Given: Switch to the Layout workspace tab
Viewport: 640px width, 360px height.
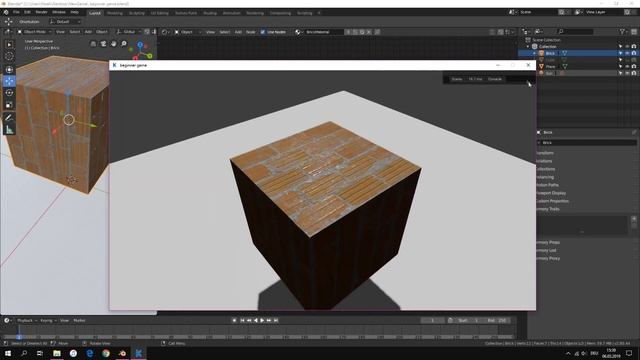Looking at the screenshot, I should pos(95,13).
